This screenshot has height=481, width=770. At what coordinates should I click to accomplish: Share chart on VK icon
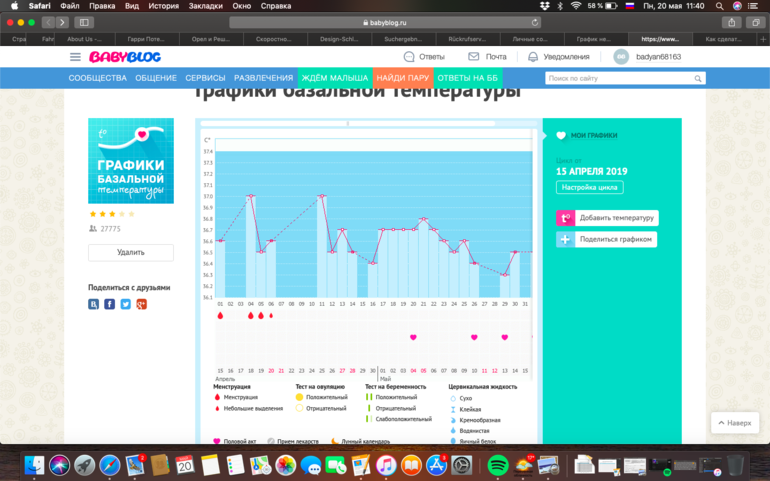point(94,303)
